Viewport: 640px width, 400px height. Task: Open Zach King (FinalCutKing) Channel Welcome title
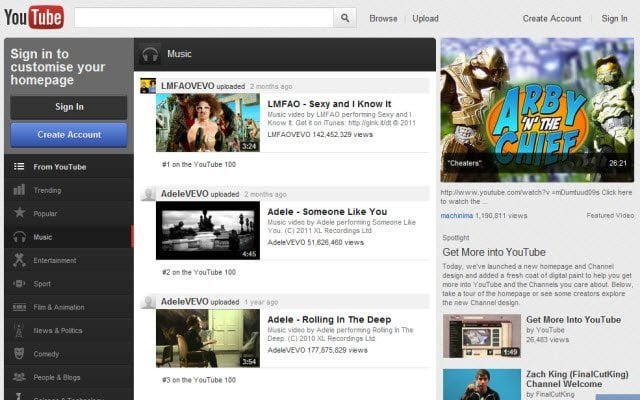pyautogui.click(x=577, y=379)
